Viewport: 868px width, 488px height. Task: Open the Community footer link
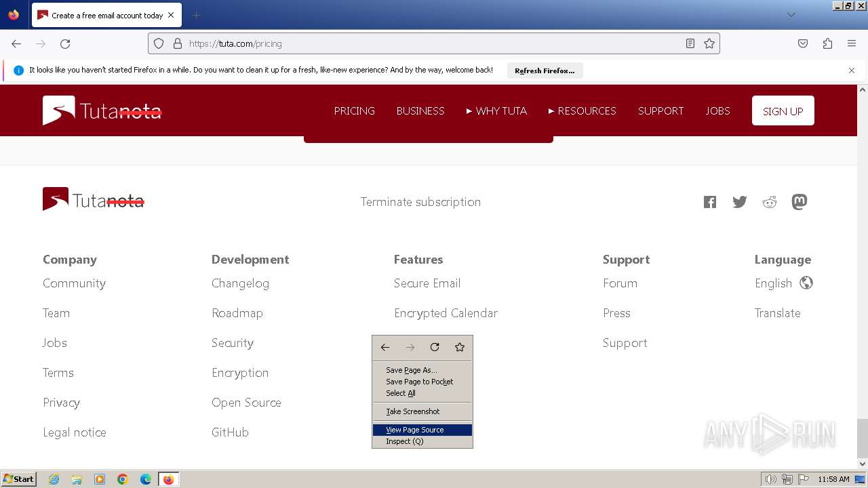[74, 283]
